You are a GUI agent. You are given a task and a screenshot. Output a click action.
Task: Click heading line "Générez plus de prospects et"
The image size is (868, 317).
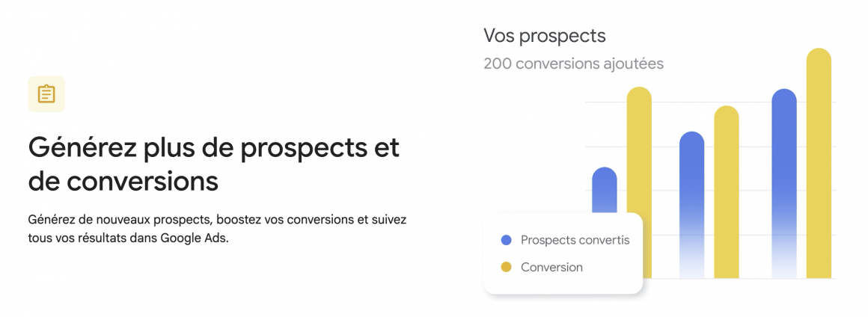[x=213, y=147]
